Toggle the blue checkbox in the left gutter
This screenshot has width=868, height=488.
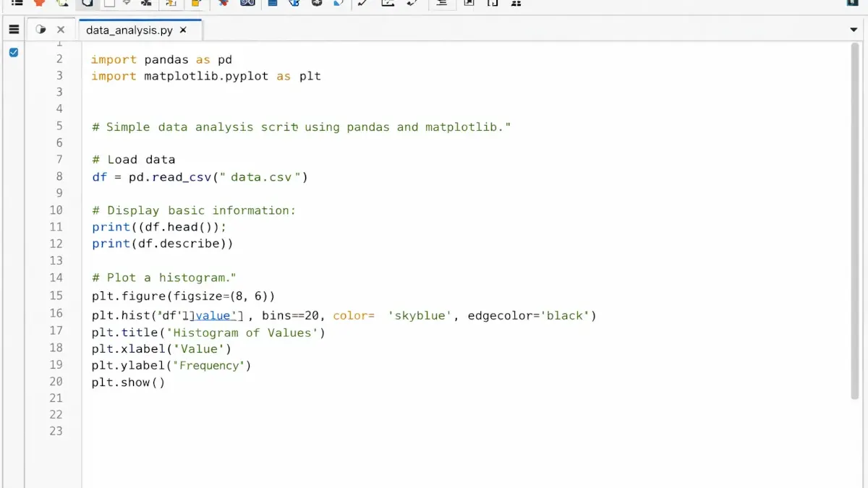pos(14,52)
